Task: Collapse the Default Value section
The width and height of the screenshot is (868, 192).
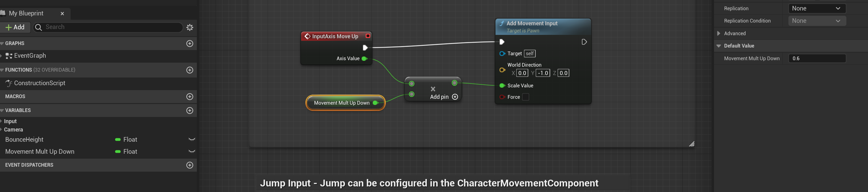Action: click(x=718, y=46)
